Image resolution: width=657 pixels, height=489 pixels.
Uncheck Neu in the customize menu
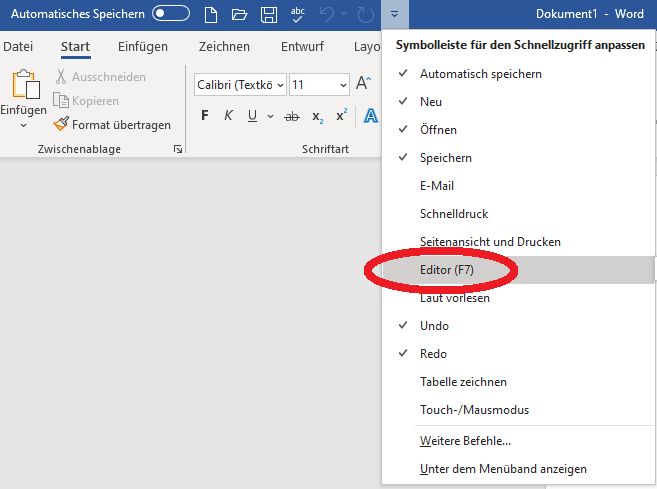tap(518, 102)
